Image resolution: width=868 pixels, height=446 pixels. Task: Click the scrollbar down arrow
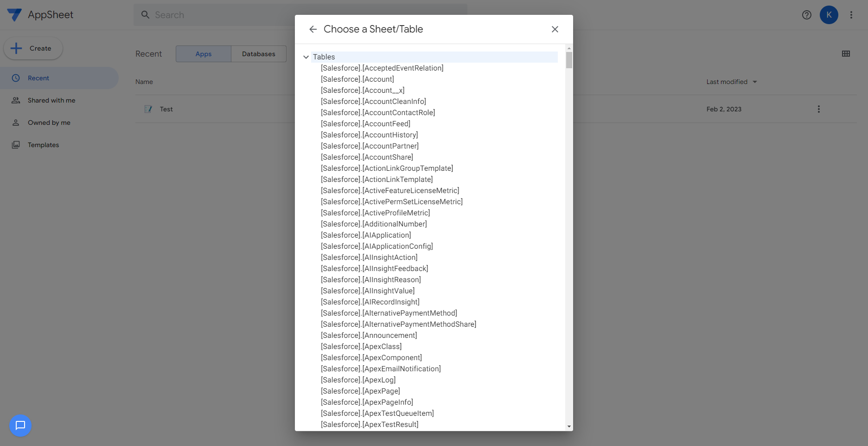coord(569,427)
